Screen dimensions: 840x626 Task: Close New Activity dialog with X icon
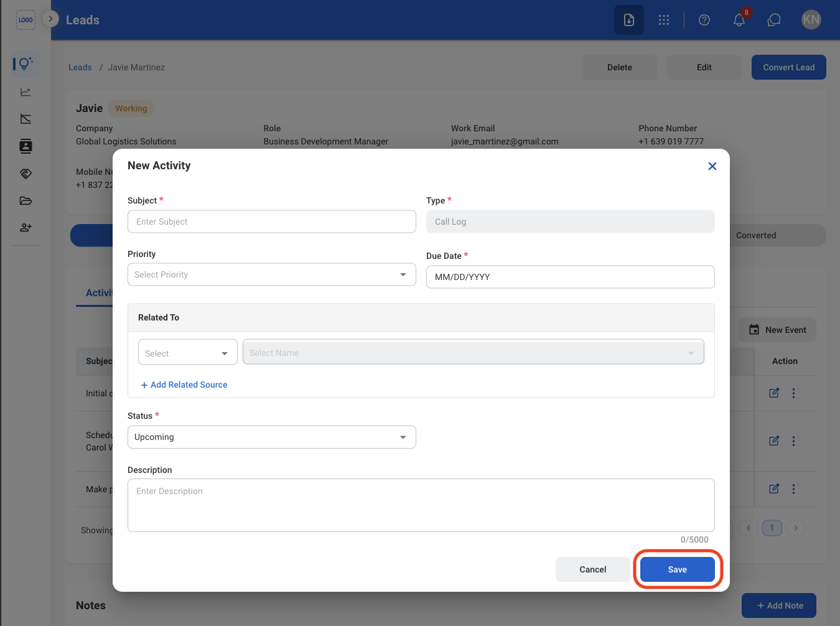point(712,166)
